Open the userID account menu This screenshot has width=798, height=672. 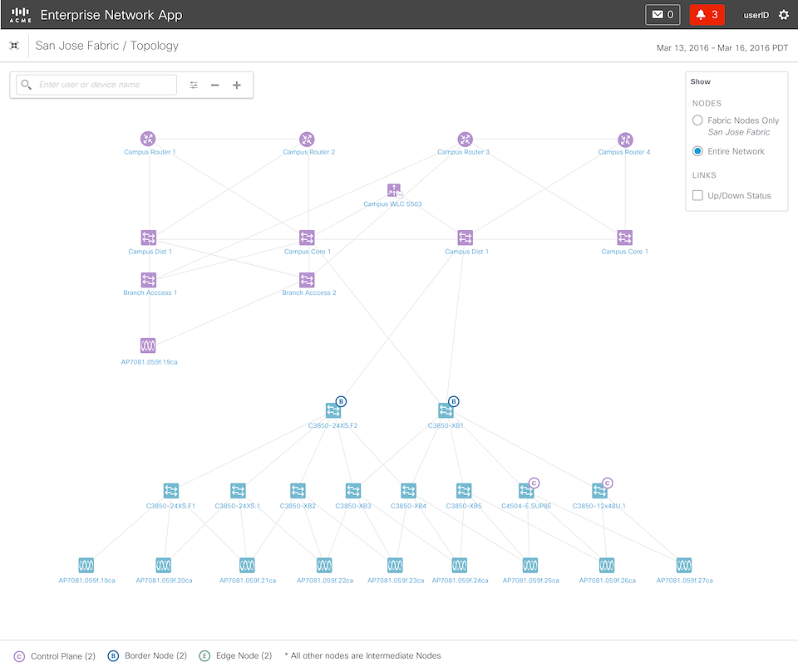[x=755, y=15]
